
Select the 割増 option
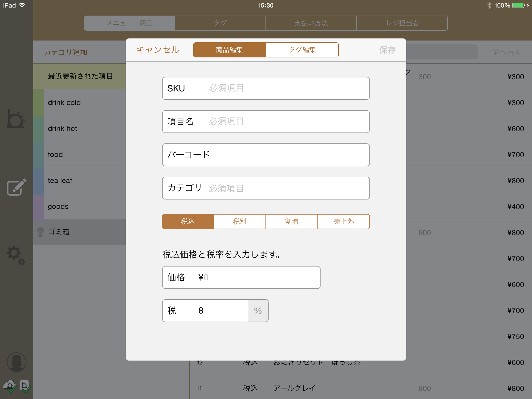pos(292,222)
